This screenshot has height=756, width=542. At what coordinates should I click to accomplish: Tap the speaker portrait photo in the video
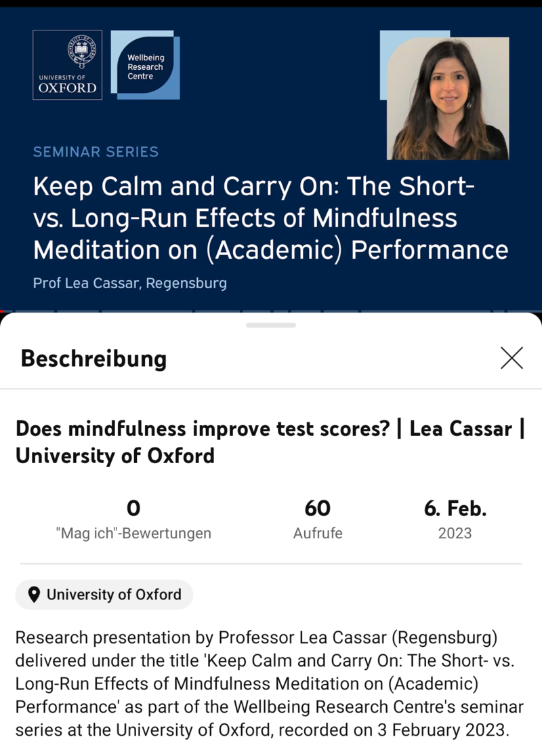pyautogui.click(x=448, y=98)
